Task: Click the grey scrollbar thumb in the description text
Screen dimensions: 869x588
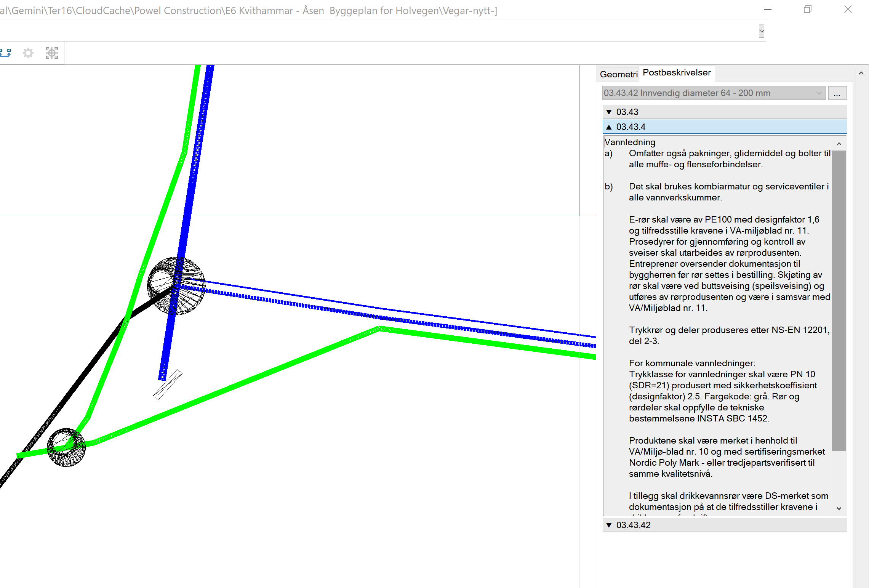Action: click(x=839, y=300)
